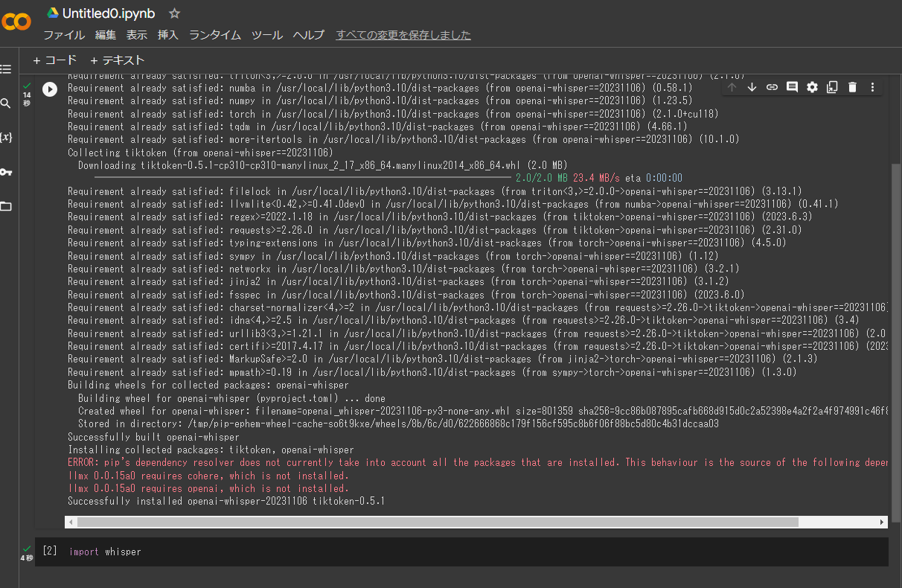Viewport: 902px width, 588px height.
Task: Move cell up with arrow icon
Action: click(x=732, y=87)
